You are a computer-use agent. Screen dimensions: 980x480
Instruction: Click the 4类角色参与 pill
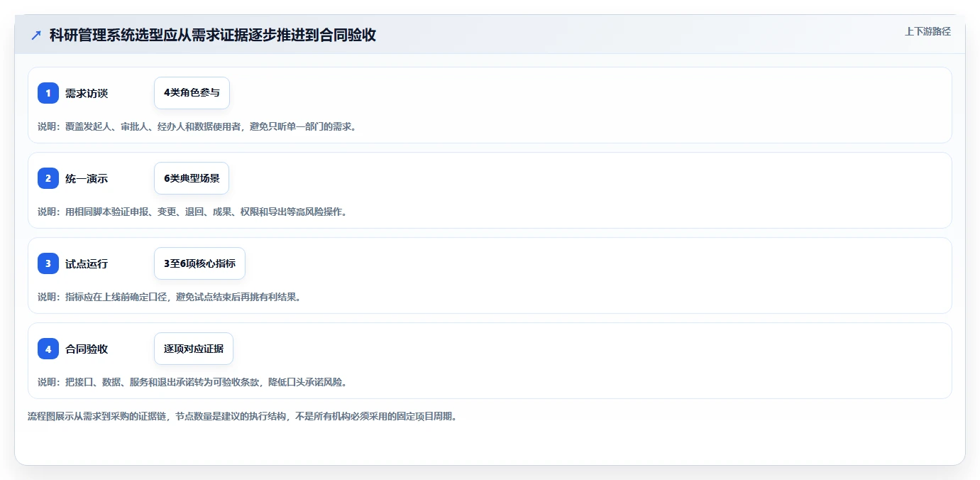[x=192, y=93]
